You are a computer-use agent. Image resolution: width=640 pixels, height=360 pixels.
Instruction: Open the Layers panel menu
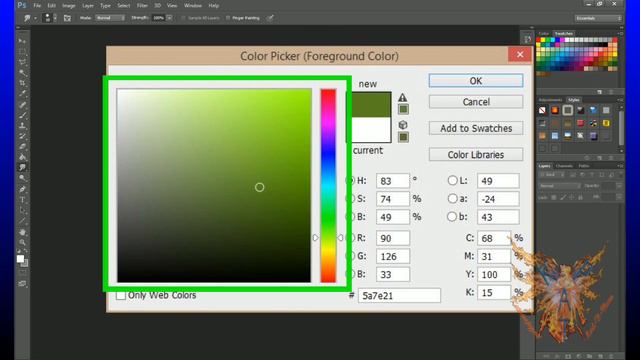[620, 166]
